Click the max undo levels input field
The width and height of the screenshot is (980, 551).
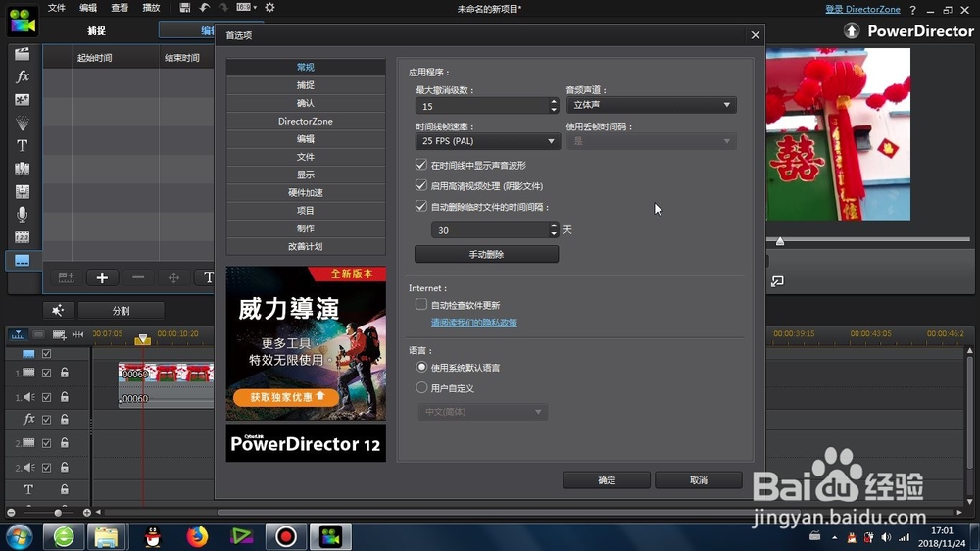point(482,106)
